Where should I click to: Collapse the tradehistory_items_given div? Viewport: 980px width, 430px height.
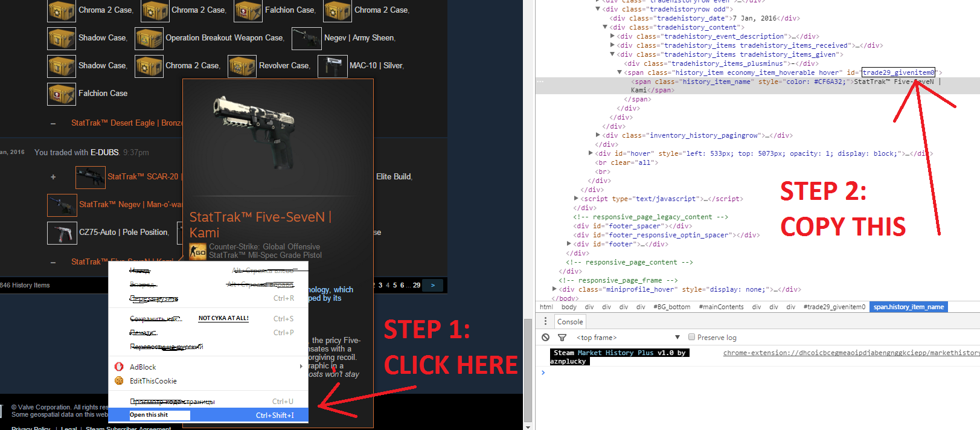tap(612, 54)
